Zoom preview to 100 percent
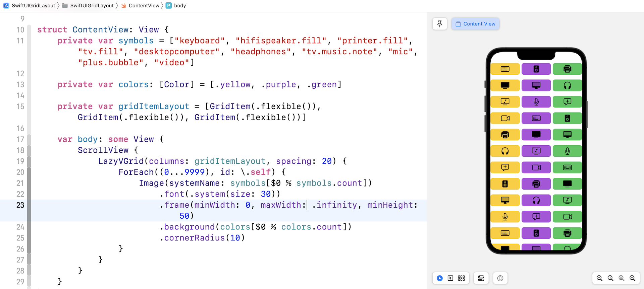The image size is (644, 289). click(610, 278)
